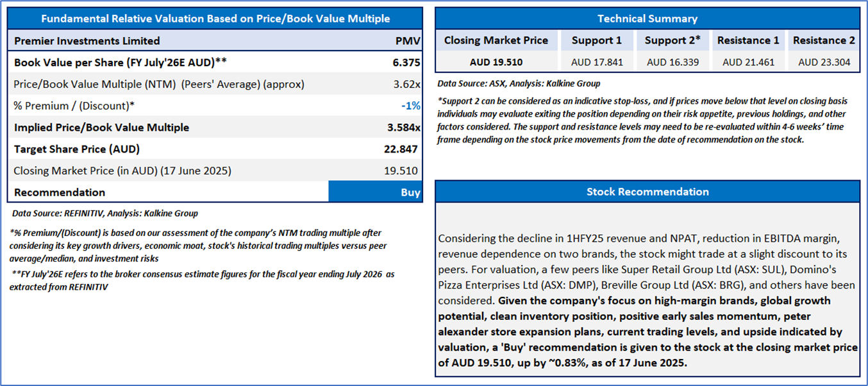Click the Closing Market Price column header

(x=496, y=40)
